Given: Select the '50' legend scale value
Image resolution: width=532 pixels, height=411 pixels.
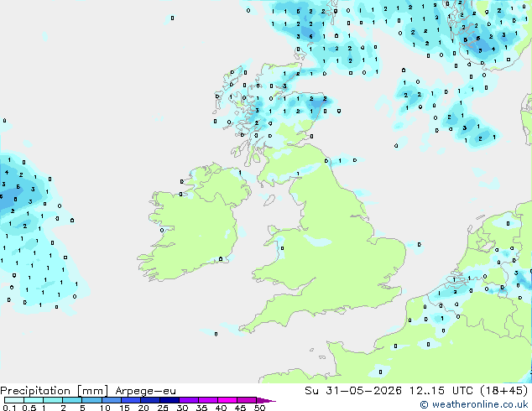Looking at the screenshot, I should pyautogui.click(x=259, y=408).
